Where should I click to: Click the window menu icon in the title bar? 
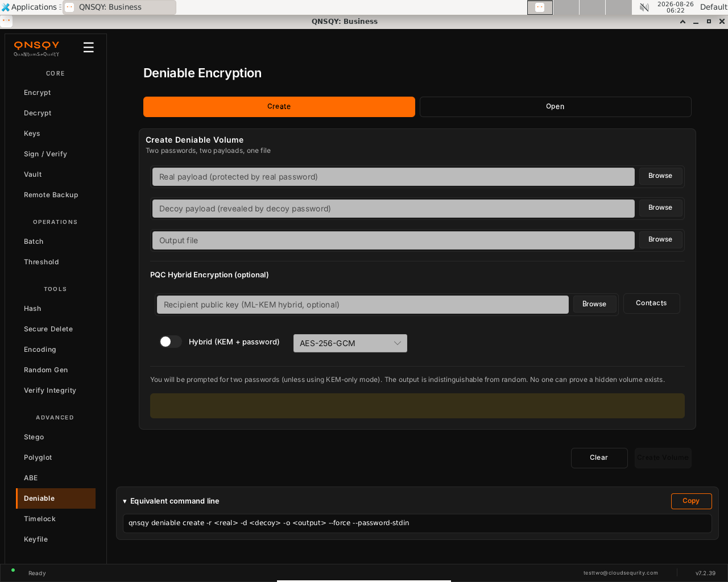6,21
